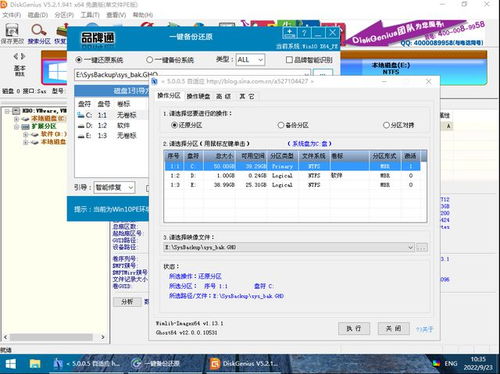This screenshot has height=374, width=500.
Task: Expand the last 本地磁盘 tree node
Action: tap(26, 142)
